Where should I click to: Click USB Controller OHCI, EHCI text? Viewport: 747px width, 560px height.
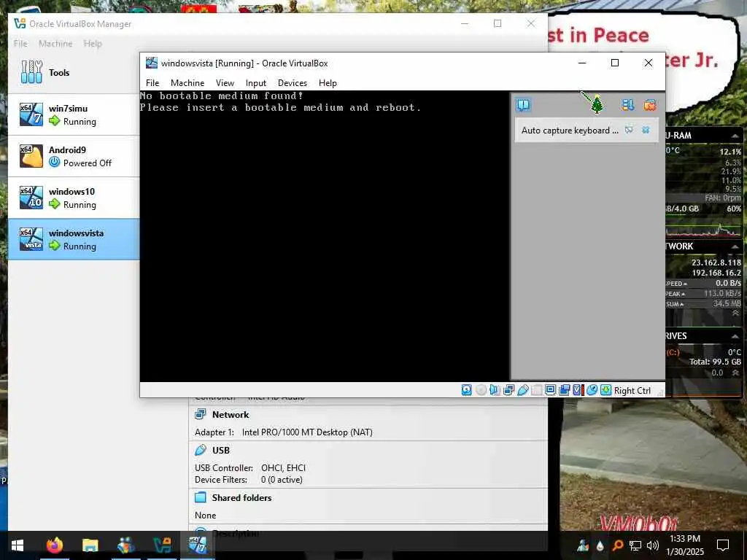(x=250, y=467)
